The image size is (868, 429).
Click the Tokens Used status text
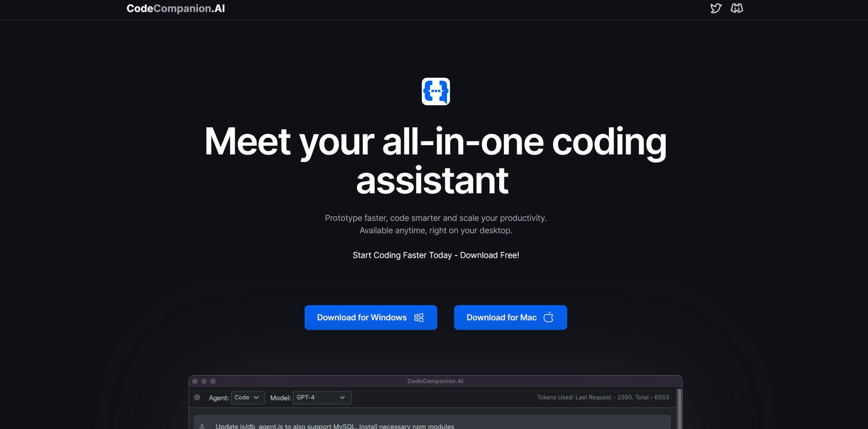[603, 397]
